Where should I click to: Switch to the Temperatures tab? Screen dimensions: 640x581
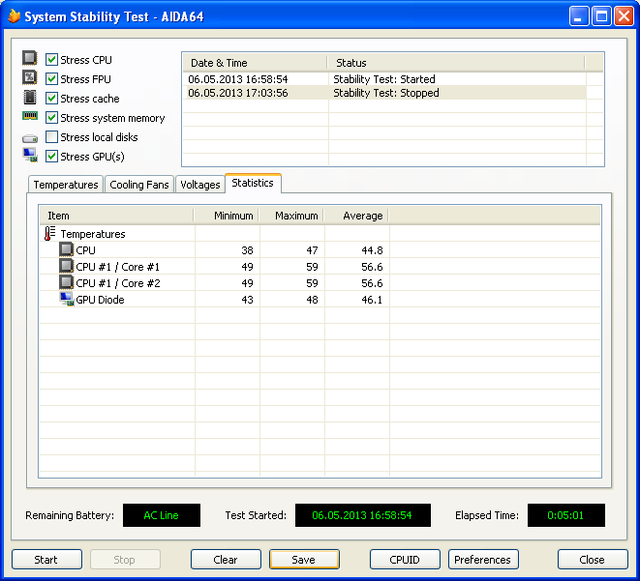pyautogui.click(x=66, y=185)
